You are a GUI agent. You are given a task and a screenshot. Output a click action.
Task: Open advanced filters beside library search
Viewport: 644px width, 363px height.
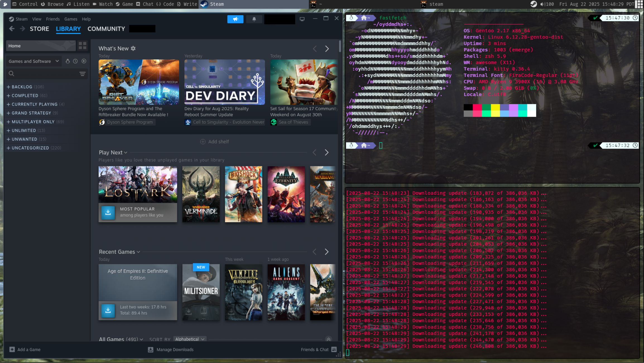click(x=82, y=74)
